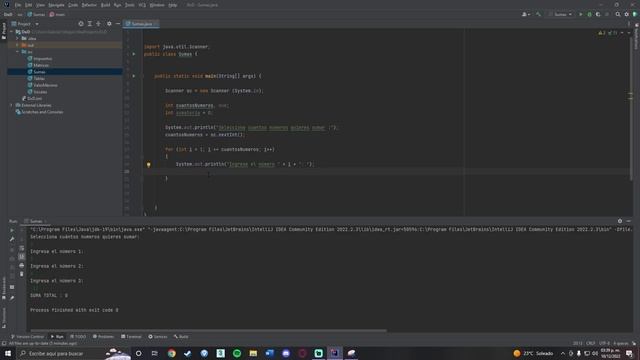Toggle scroll to end in the Run console
The image size is (640, 360).
coord(22,256)
